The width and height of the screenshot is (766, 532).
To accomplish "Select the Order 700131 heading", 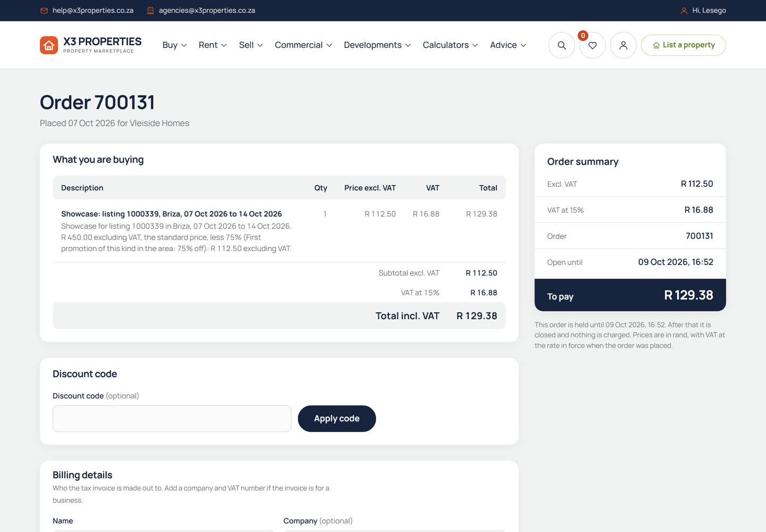I will point(97,102).
